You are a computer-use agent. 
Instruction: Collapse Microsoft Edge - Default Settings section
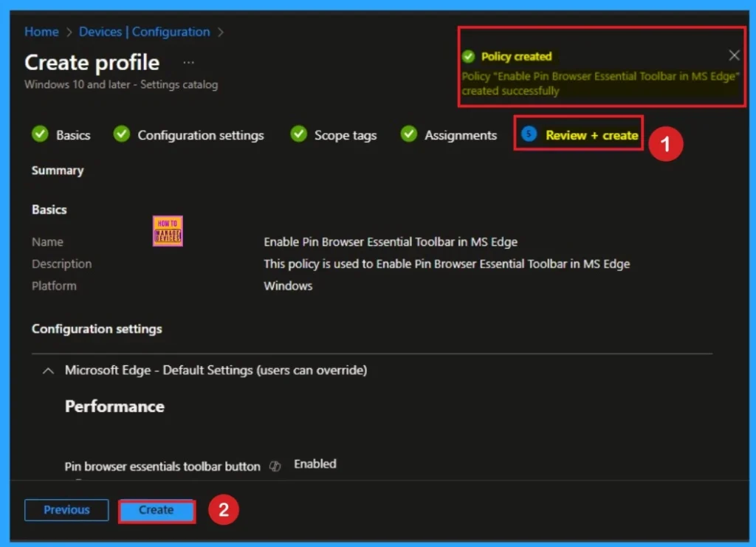click(48, 371)
